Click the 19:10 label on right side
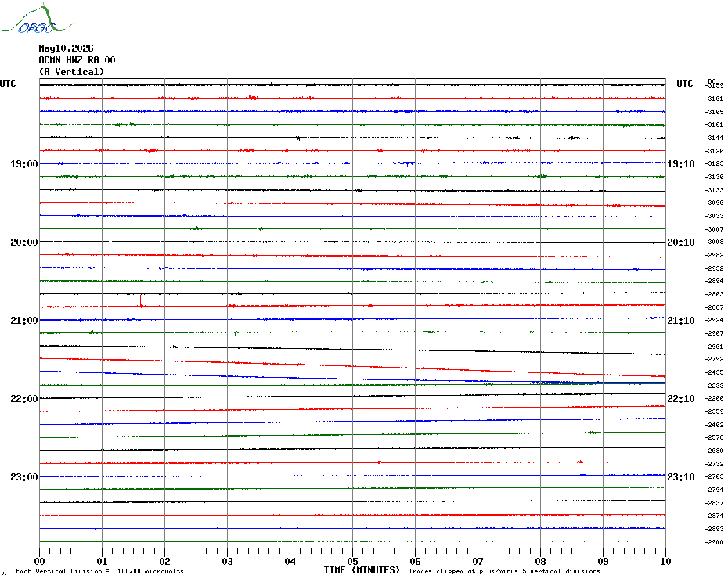This screenshot has height=582, width=728. [681, 164]
